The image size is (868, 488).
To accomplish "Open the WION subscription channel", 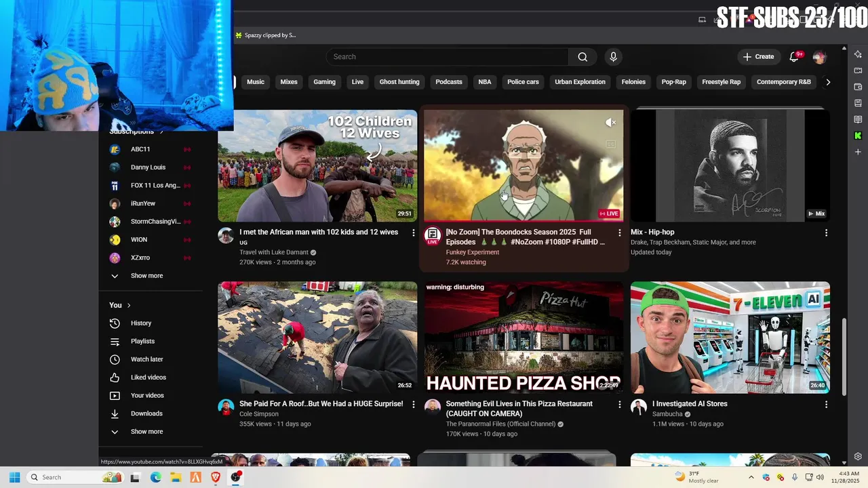I will pos(150,240).
